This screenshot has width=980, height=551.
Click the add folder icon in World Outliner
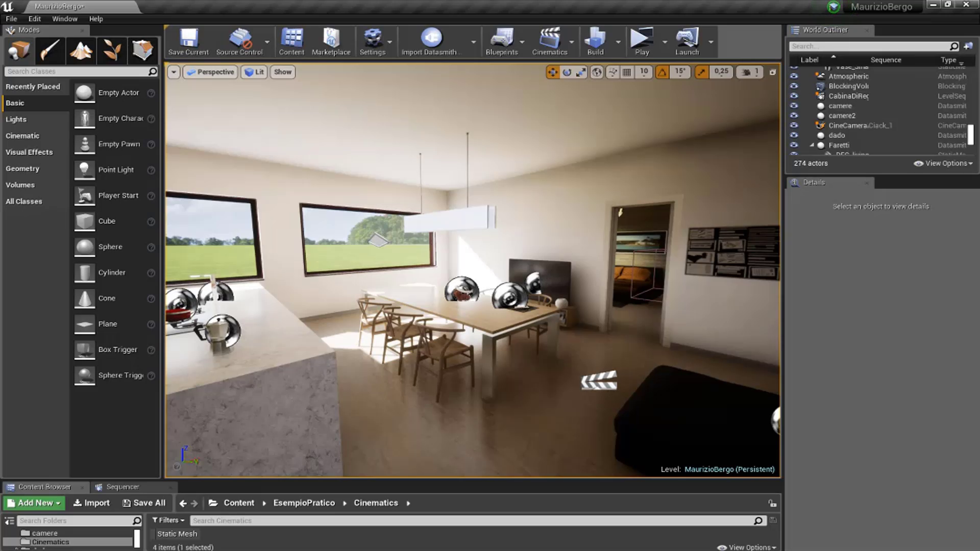click(x=968, y=46)
